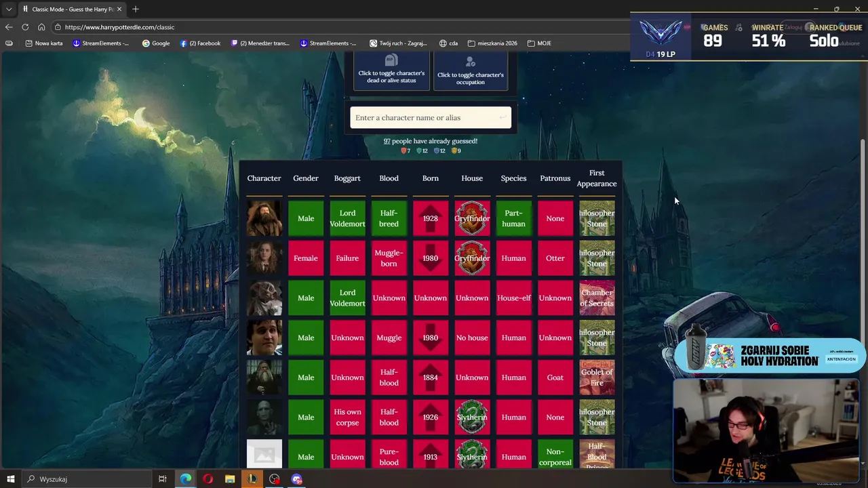Viewport: 868px width, 488px height.
Task: Click the Species column header
Action: click(x=513, y=178)
